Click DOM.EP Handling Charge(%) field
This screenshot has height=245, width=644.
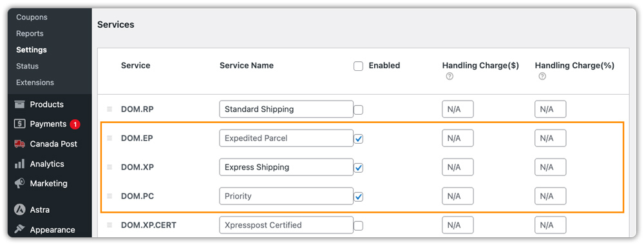point(551,138)
